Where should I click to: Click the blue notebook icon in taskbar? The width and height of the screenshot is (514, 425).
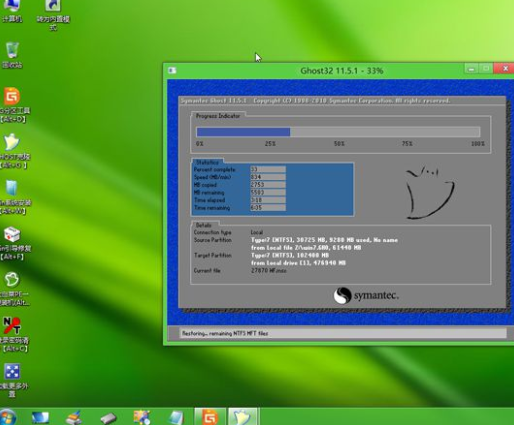[x=176, y=417]
